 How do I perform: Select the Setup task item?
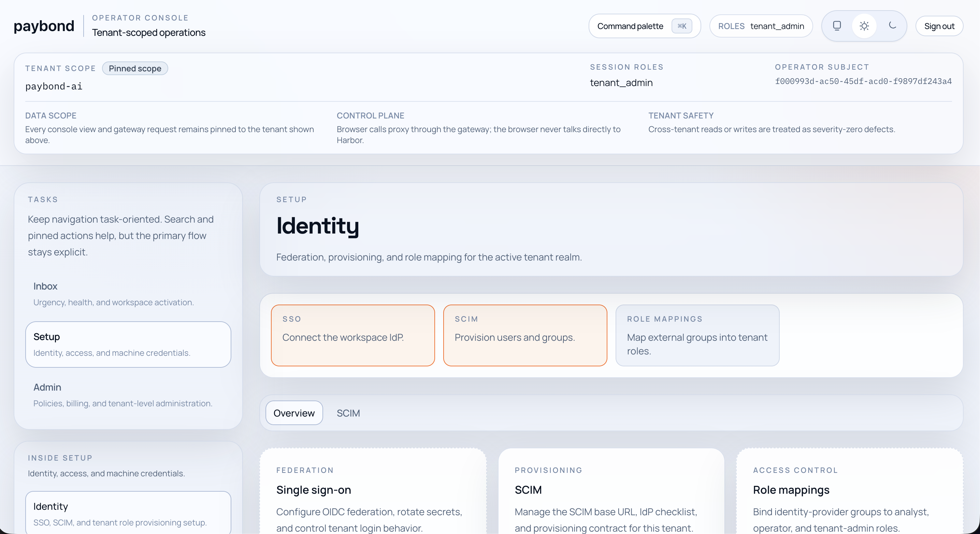(x=128, y=344)
